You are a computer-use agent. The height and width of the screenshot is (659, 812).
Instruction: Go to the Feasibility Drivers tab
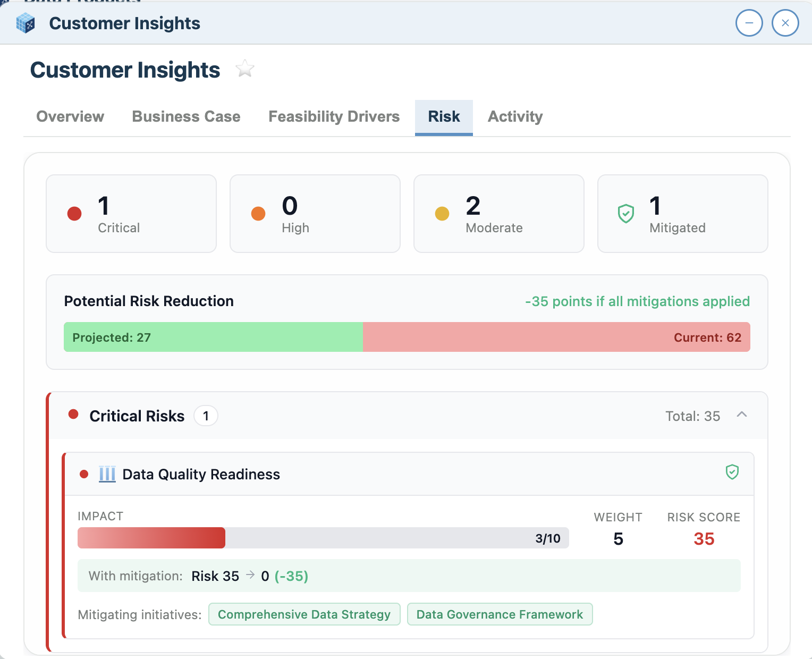tap(334, 117)
